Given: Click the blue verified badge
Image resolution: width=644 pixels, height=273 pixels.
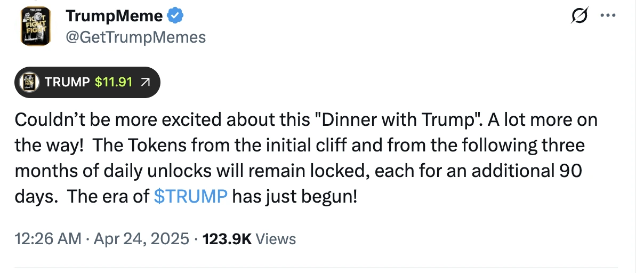Looking at the screenshot, I should [175, 16].
